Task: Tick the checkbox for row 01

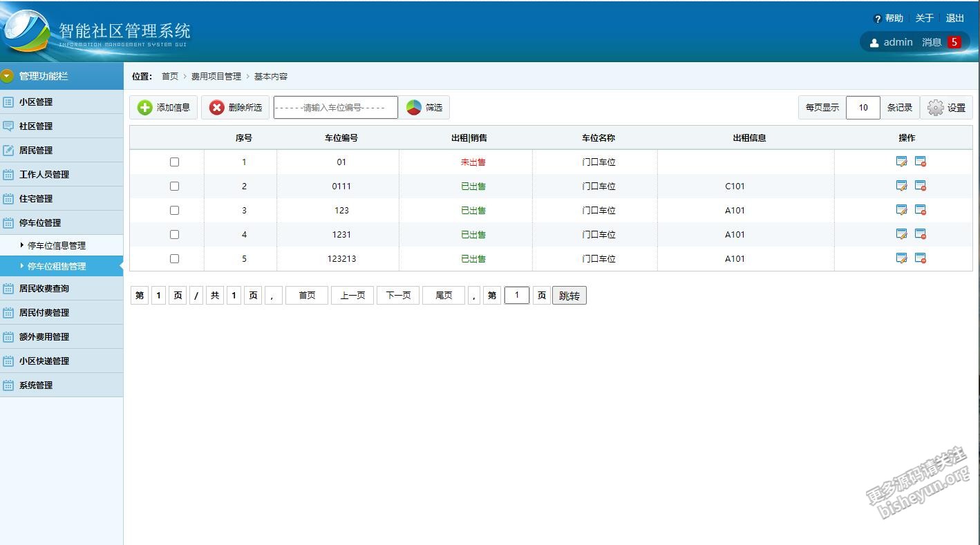Action: point(174,162)
